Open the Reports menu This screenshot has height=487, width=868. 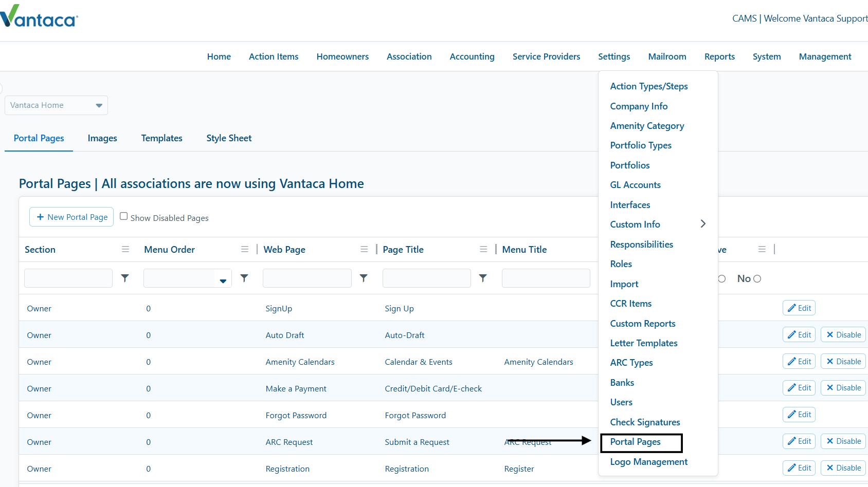coord(719,57)
